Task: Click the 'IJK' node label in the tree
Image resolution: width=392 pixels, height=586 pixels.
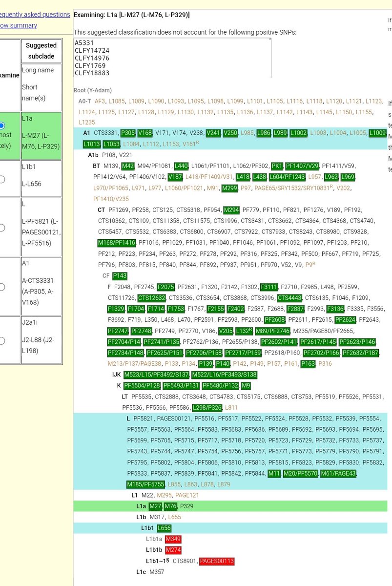Action: [117, 375]
